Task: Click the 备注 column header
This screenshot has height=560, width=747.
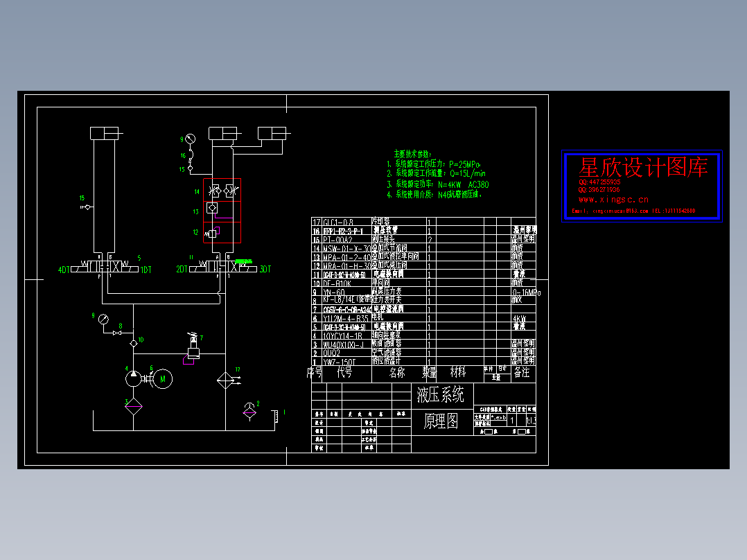Action: (522, 372)
